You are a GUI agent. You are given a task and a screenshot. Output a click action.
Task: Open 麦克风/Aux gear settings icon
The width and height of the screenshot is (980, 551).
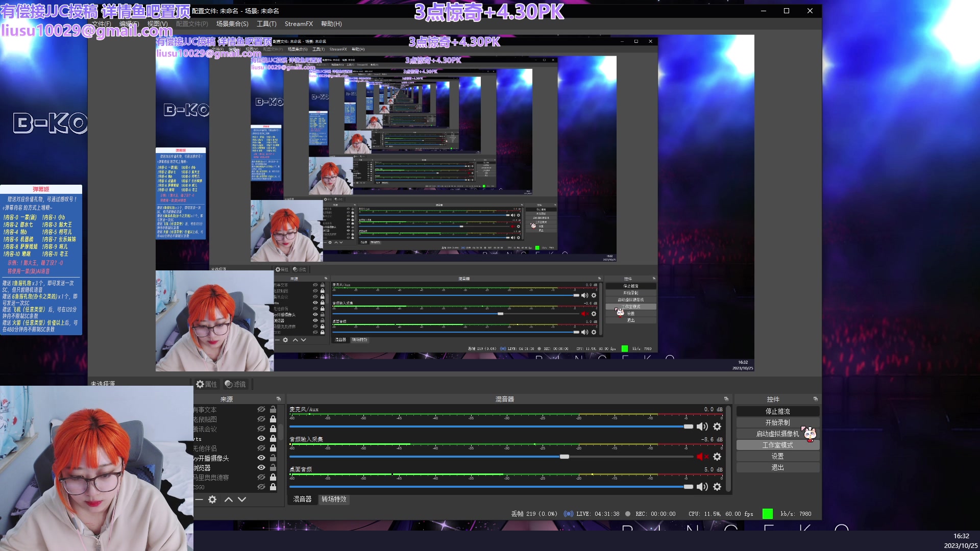coord(717,427)
